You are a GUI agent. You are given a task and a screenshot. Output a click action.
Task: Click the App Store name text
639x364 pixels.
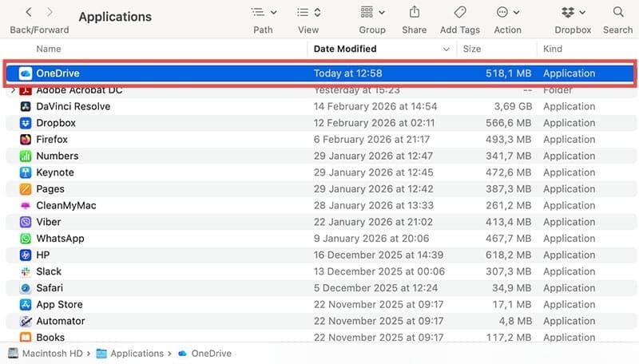point(59,305)
